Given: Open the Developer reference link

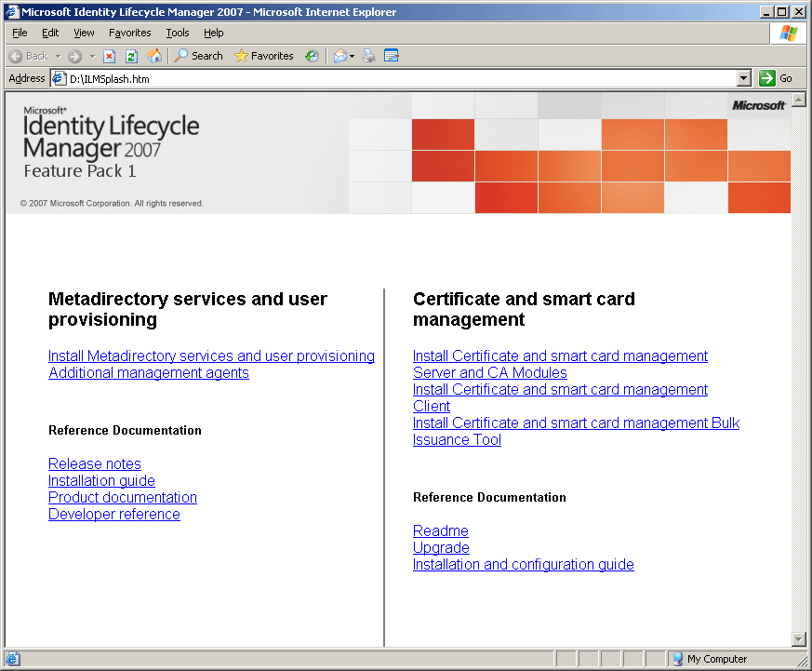Looking at the screenshot, I should pos(114,514).
